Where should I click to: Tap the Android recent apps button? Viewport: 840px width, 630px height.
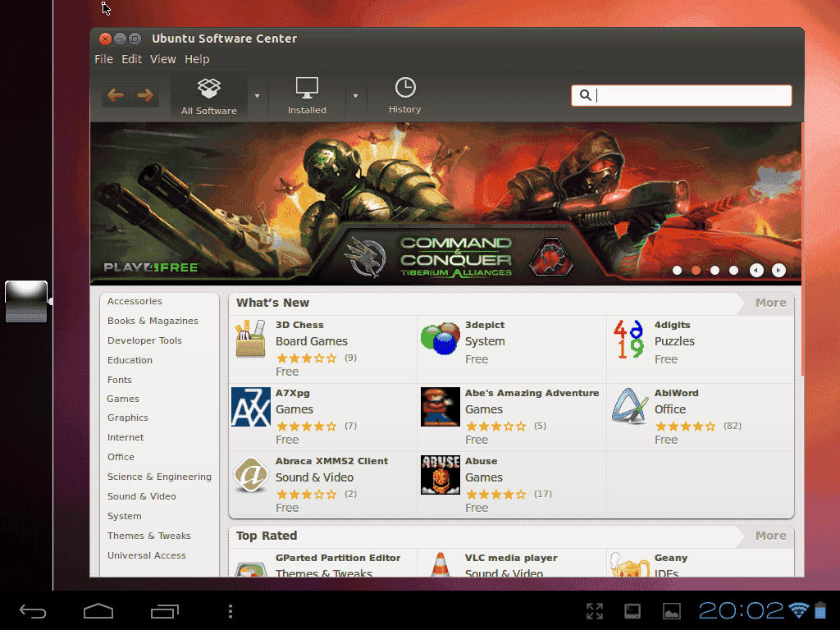[x=164, y=611]
